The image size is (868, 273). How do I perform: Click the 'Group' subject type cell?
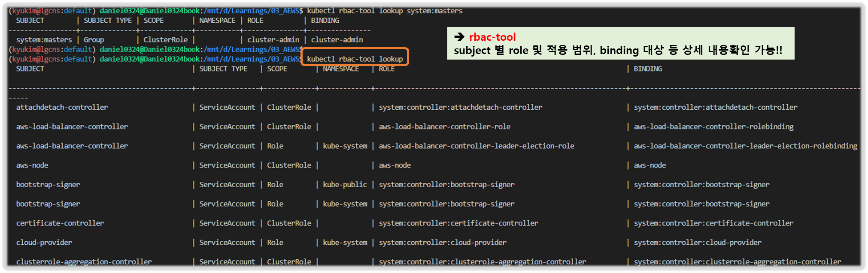click(94, 39)
